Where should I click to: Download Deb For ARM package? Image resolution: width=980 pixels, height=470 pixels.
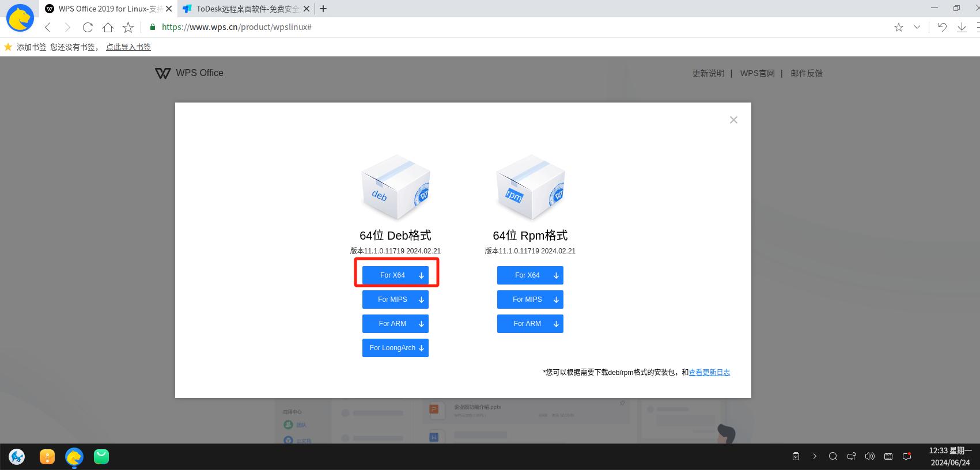pos(395,324)
